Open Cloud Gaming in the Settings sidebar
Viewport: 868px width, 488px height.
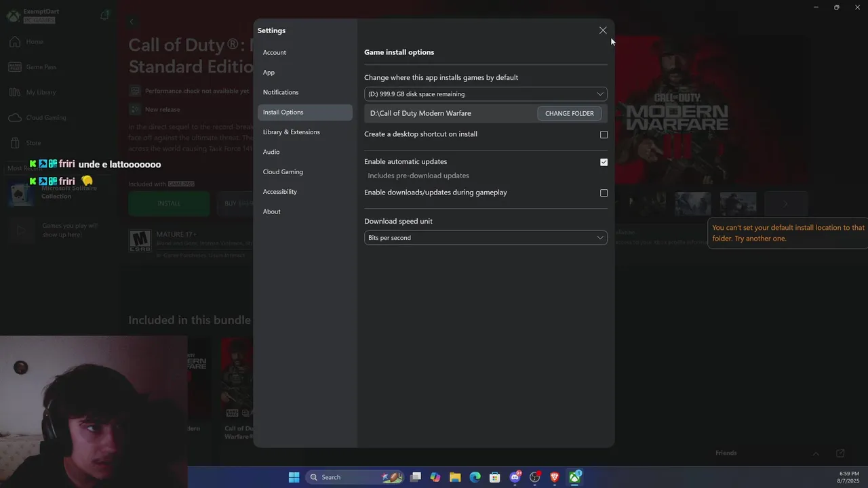[x=304, y=172]
